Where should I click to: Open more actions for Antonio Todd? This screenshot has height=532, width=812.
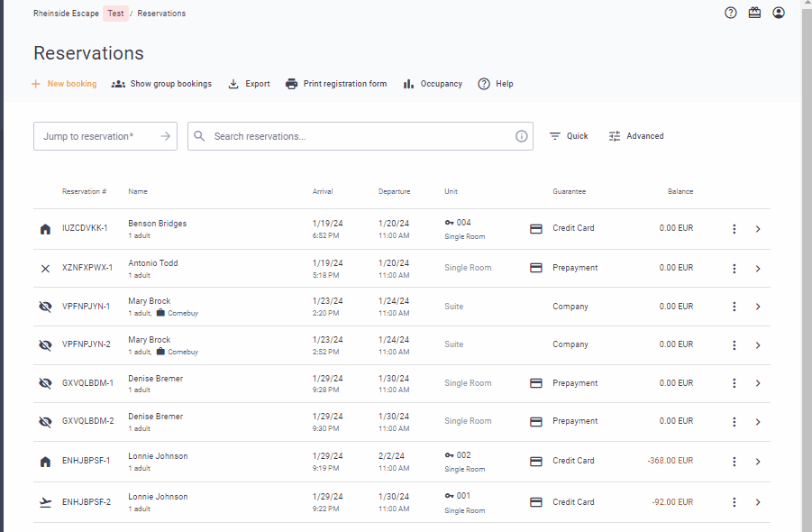tap(734, 269)
